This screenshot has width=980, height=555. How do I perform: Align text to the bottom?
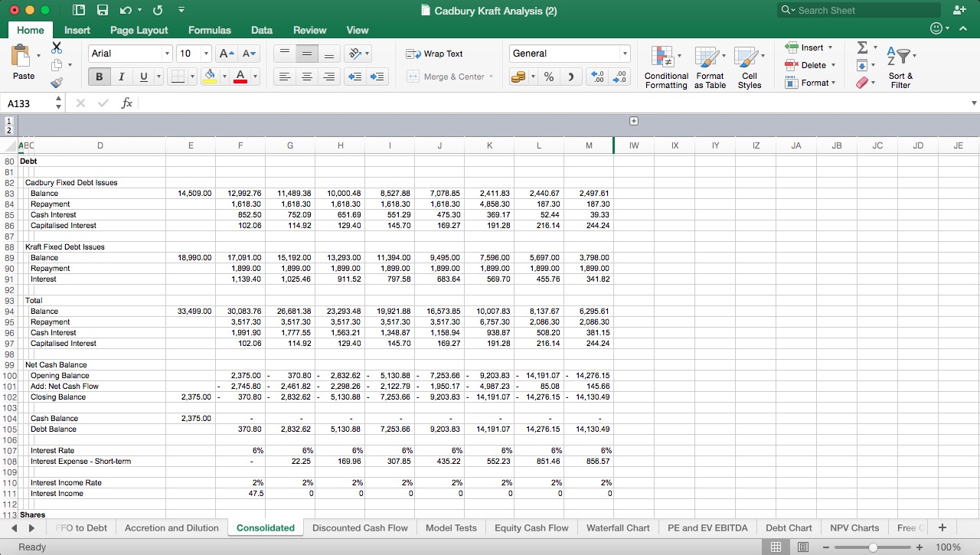pos(329,54)
